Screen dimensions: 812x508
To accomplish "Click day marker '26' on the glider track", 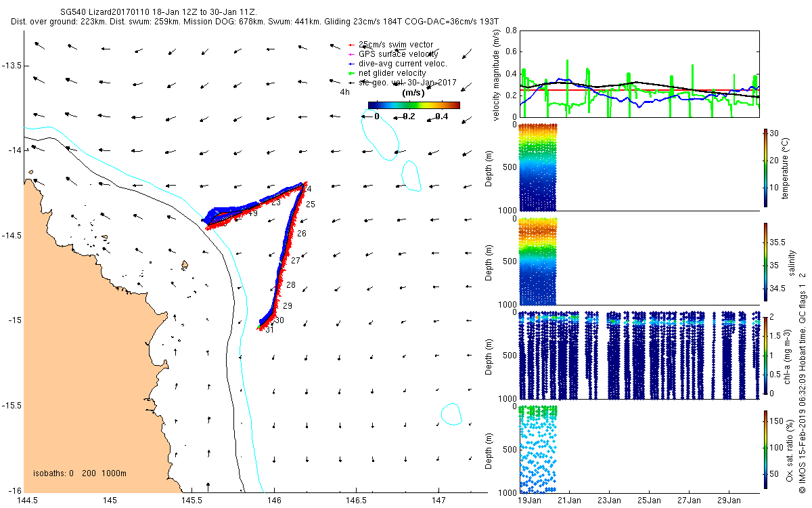I will click(x=302, y=233).
